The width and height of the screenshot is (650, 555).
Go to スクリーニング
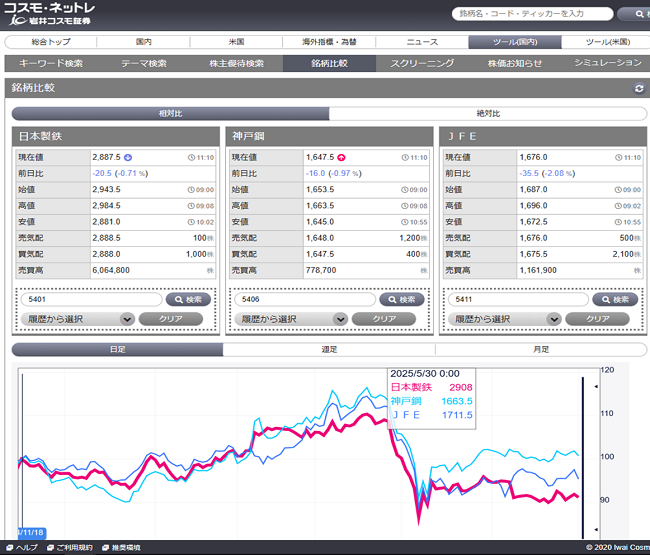(x=422, y=63)
